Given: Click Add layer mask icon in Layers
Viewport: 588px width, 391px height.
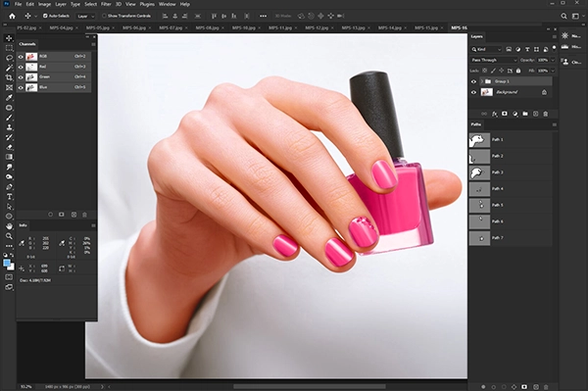Looking at the screenshot, I should (x=505, y=114).
